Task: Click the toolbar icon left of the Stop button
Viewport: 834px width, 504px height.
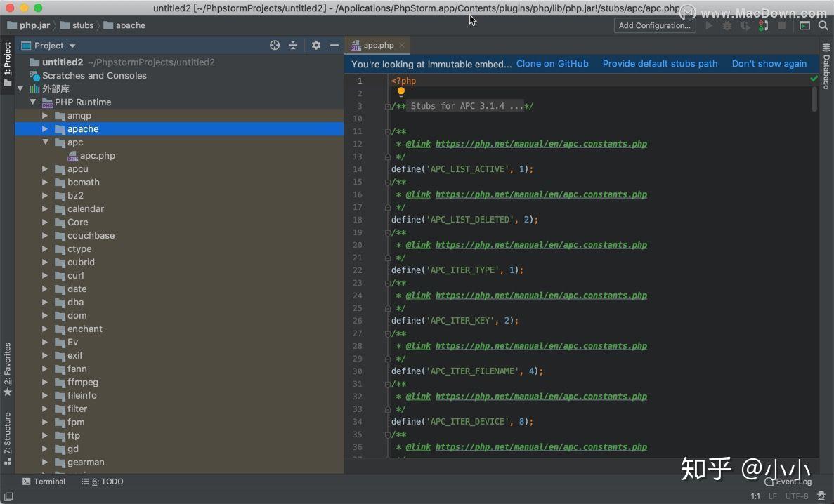Action: pos(763,25)
